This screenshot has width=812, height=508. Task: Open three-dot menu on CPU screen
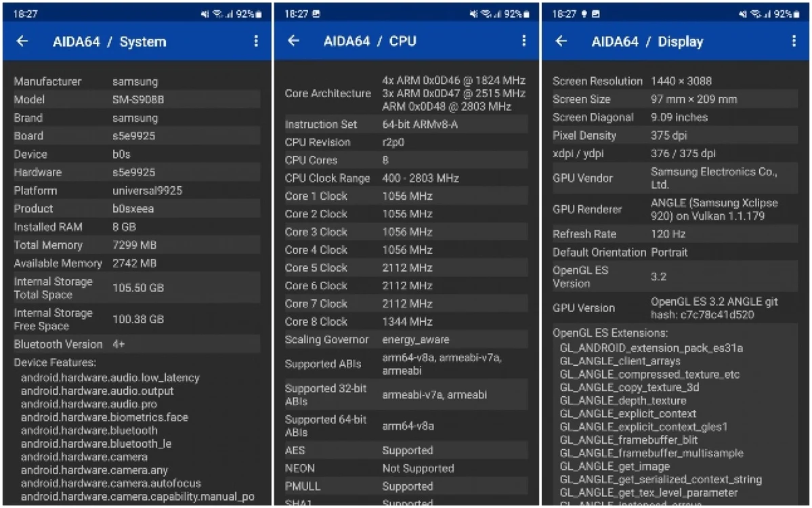(524, 41)
